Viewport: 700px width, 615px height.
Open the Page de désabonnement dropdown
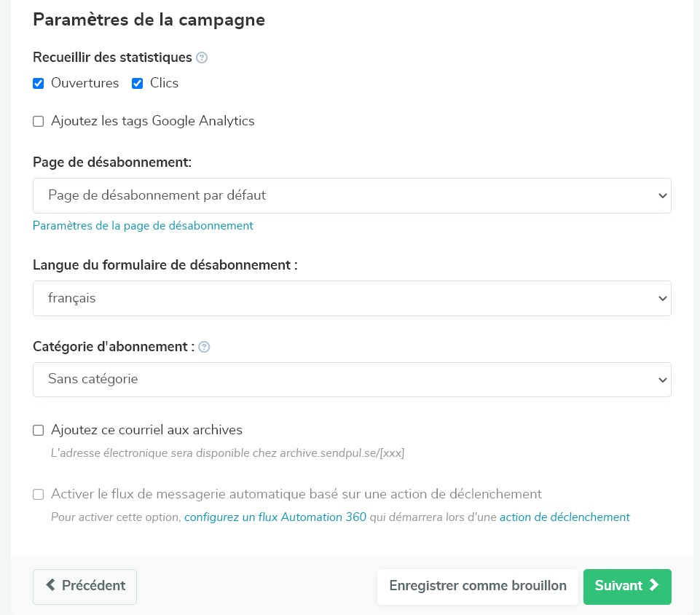coord(352,195)
